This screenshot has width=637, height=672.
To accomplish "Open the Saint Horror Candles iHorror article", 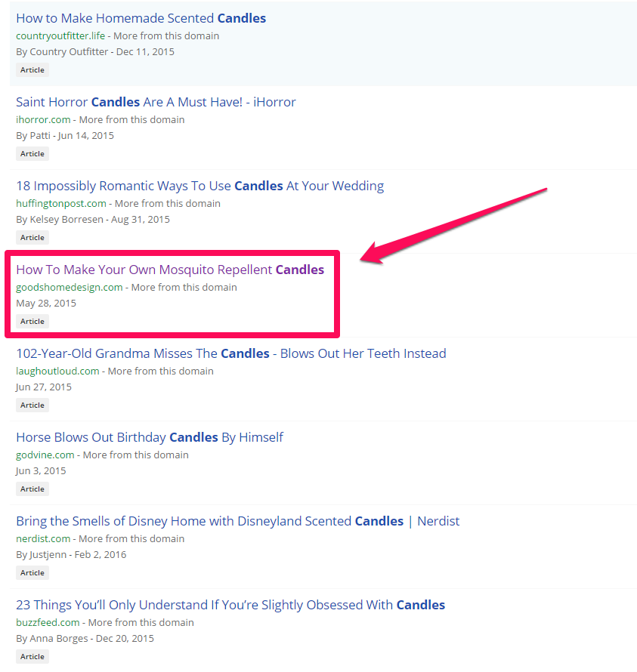I will (156, 102).
